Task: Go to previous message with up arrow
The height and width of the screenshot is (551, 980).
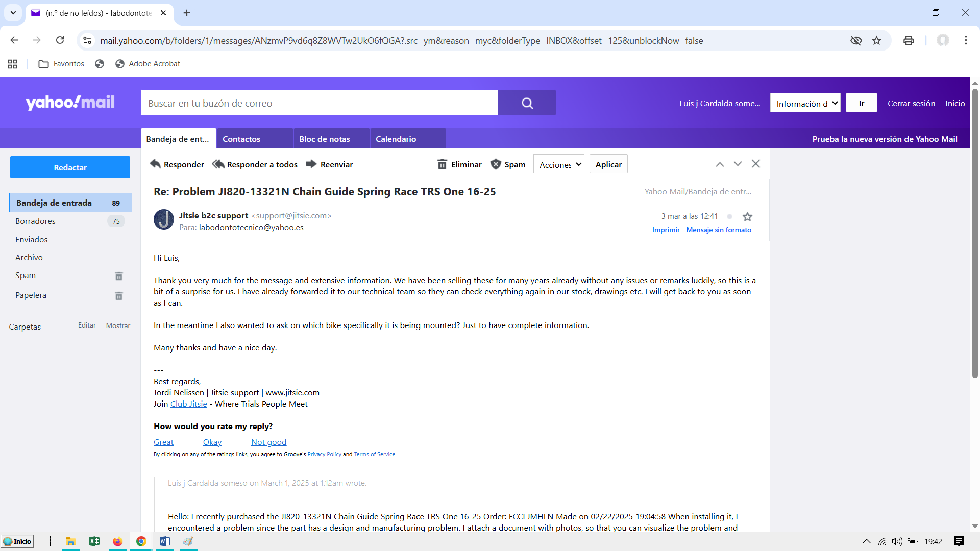Action: pos(720,164)
